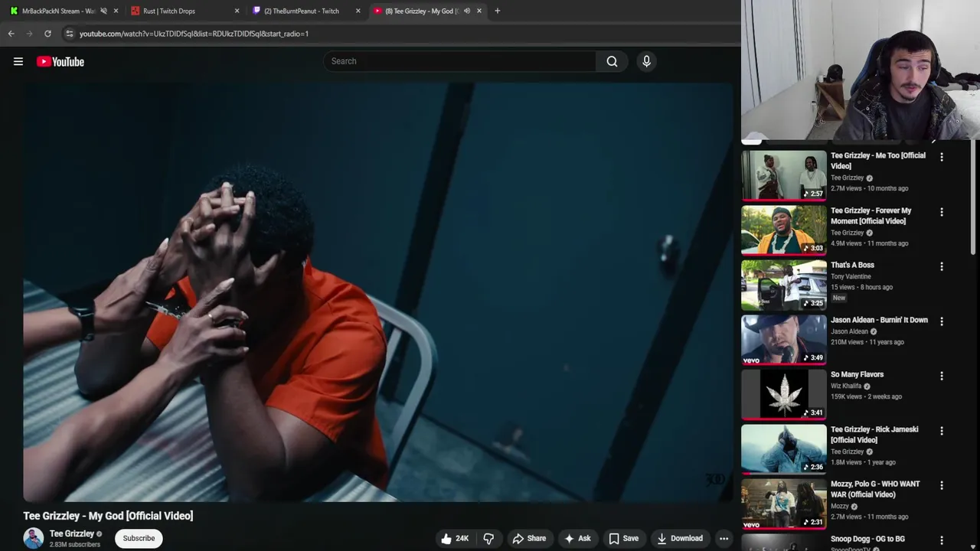This screenshot has width=980, height=551.
Task: Close the MrBackPackN Stream tab
Action: [x=116, y=11]
